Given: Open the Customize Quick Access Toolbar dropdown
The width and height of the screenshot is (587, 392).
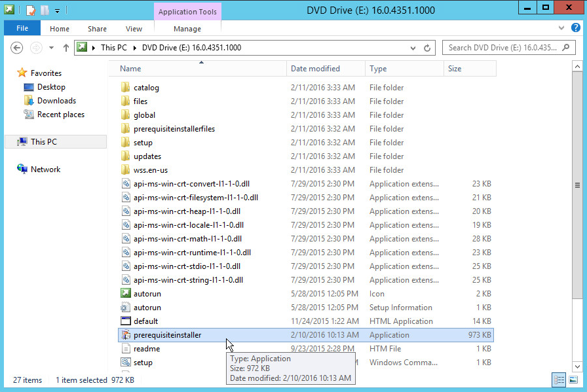Looking at the screenshot, I should [x=57, y=10].
